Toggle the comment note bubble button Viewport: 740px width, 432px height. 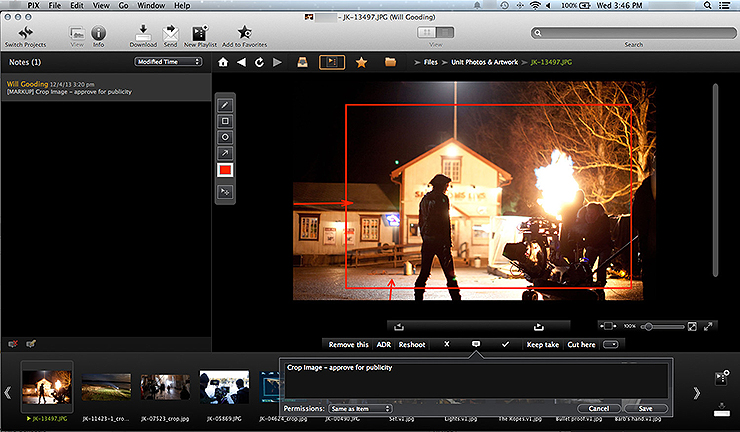click(x=476, y=344)
